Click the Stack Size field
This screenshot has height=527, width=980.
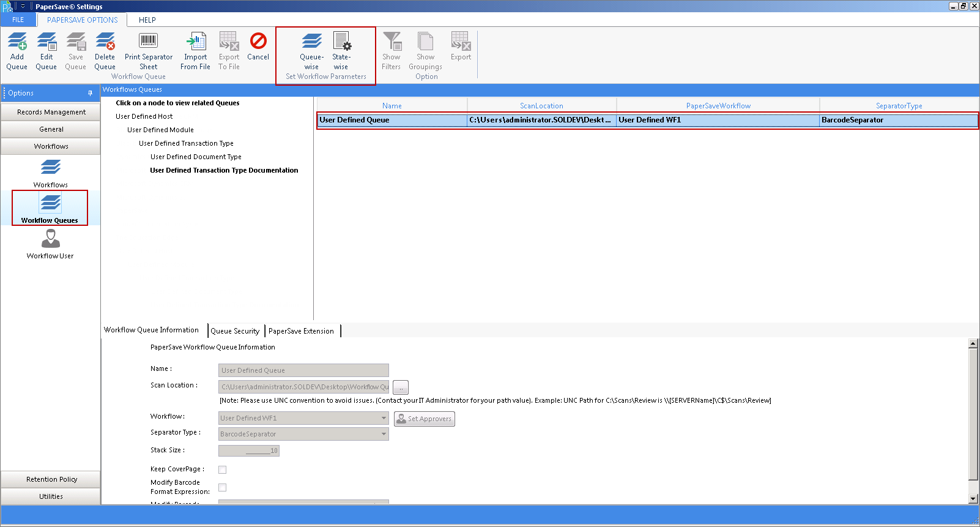pyautogui.click(x=249, y=450)
